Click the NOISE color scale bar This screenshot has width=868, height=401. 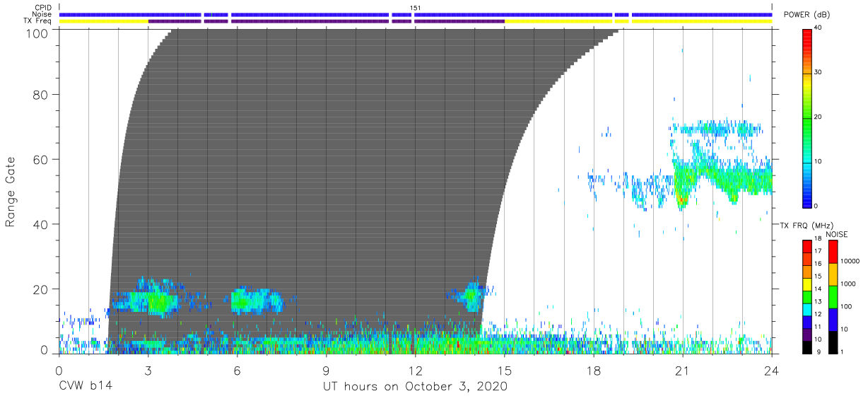point(833,296)
